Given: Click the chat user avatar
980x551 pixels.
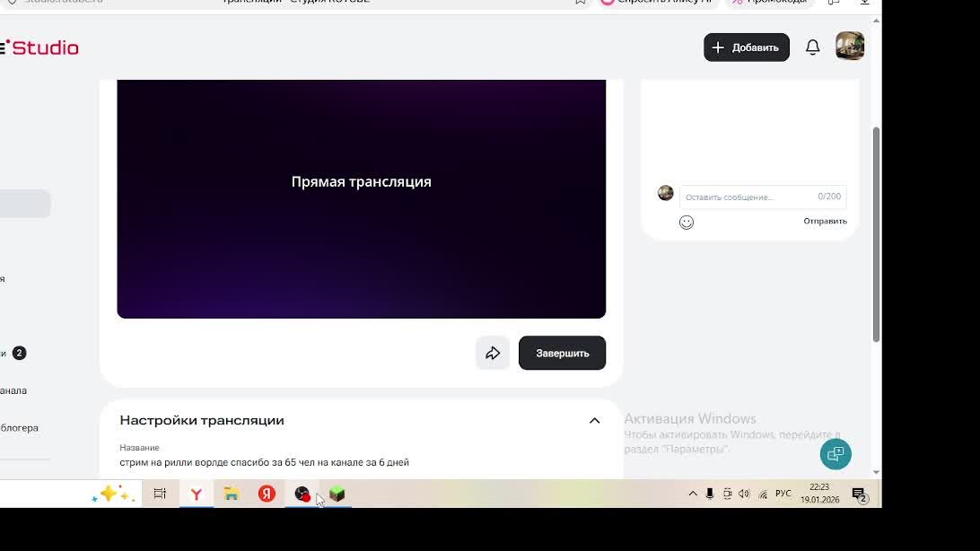Looking at the screenshot, I should point(666,193).
